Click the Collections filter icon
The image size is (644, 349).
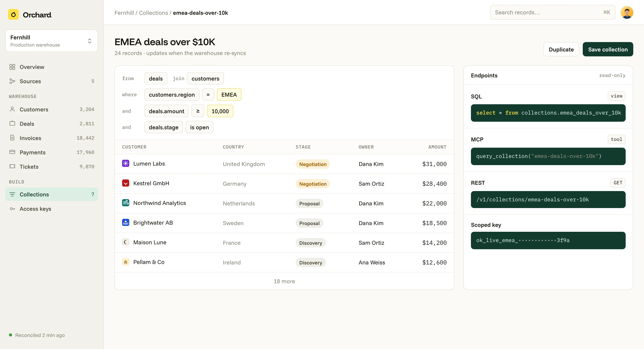pos(12,194)
